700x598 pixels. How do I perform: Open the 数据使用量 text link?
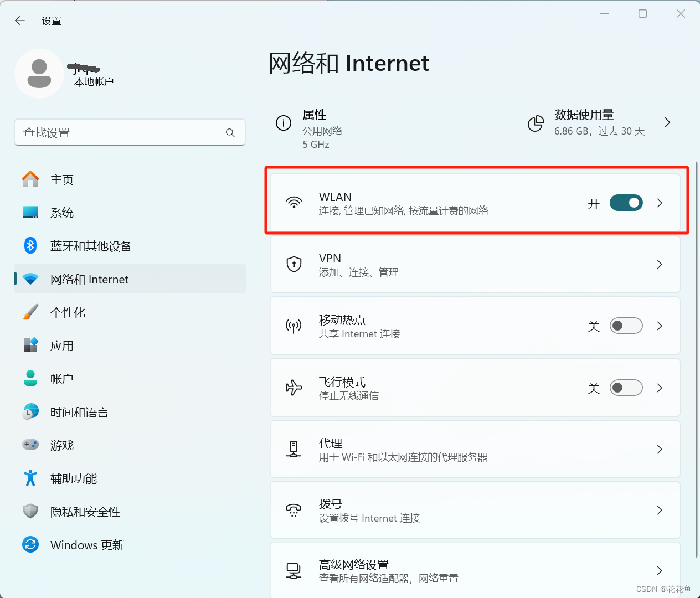[x=584, y=115]
